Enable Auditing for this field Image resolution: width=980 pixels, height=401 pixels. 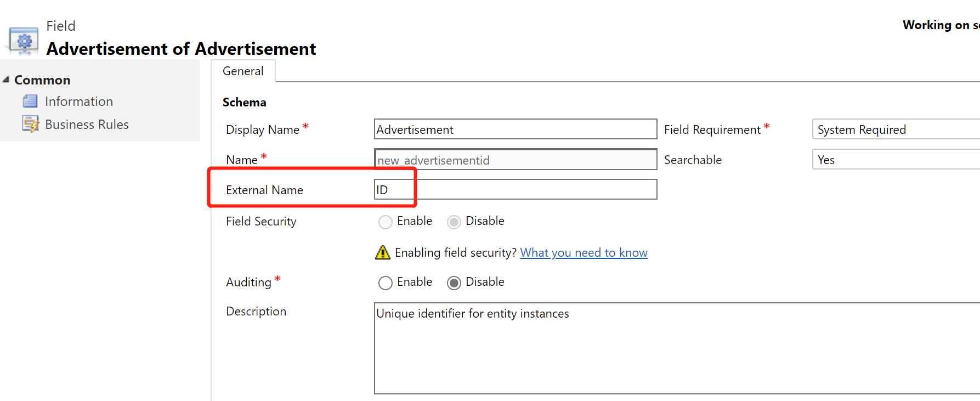(386, 283)
